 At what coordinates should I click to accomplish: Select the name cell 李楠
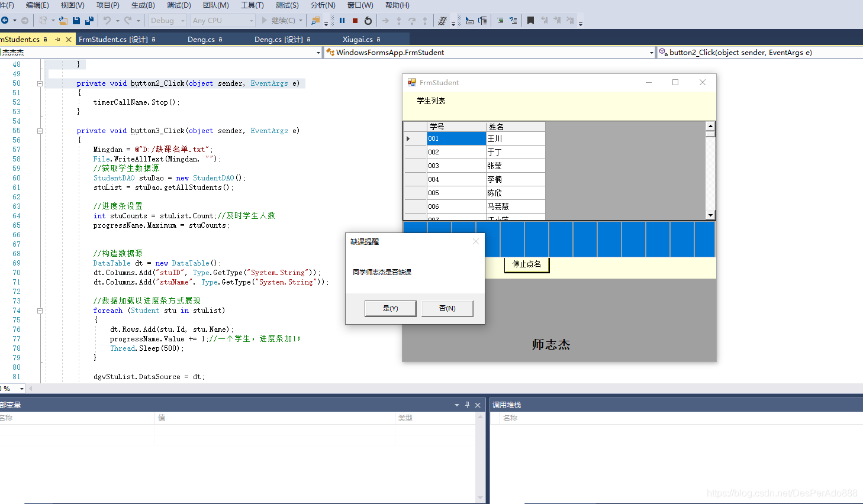click(516, 180)
